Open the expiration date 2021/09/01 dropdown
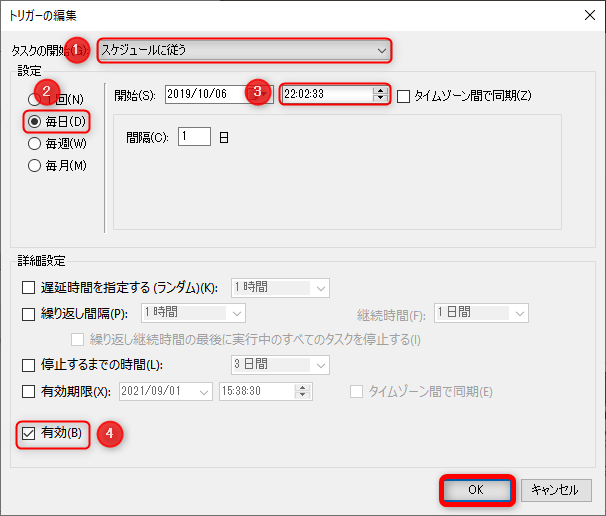 (166, 392)
